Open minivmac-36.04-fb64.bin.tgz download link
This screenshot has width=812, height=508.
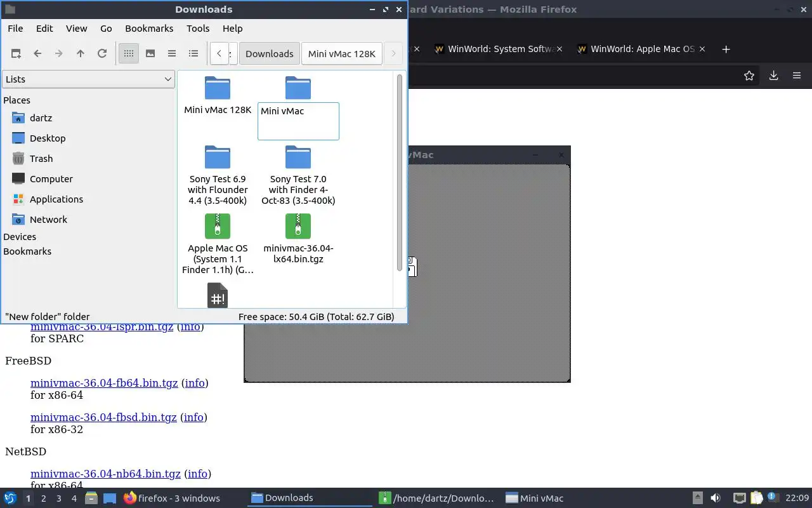[104, 383]
